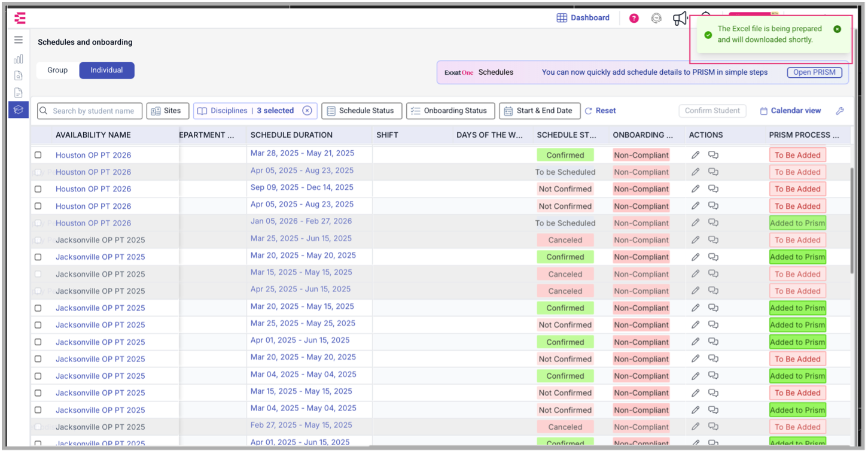
Task: Click the column customization wrench icon
Action: 840,111
